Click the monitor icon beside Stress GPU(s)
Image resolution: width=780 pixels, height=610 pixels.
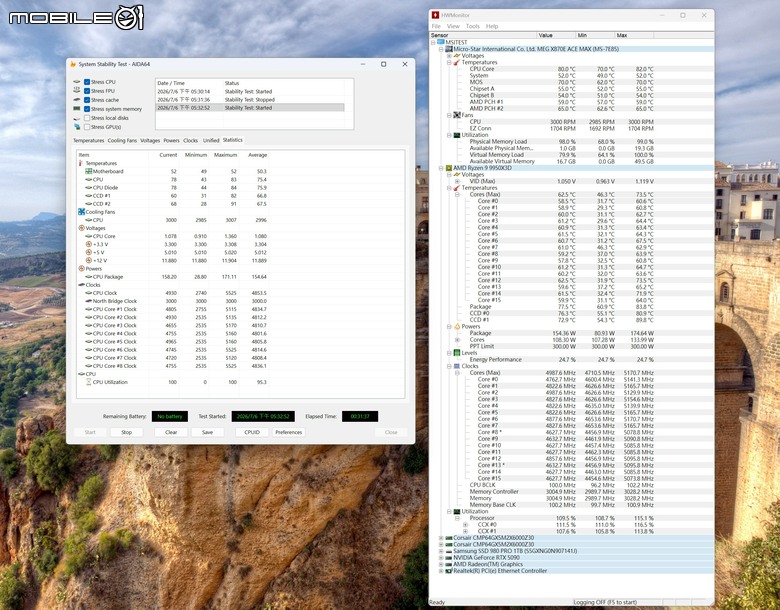(x=77, y=127)
